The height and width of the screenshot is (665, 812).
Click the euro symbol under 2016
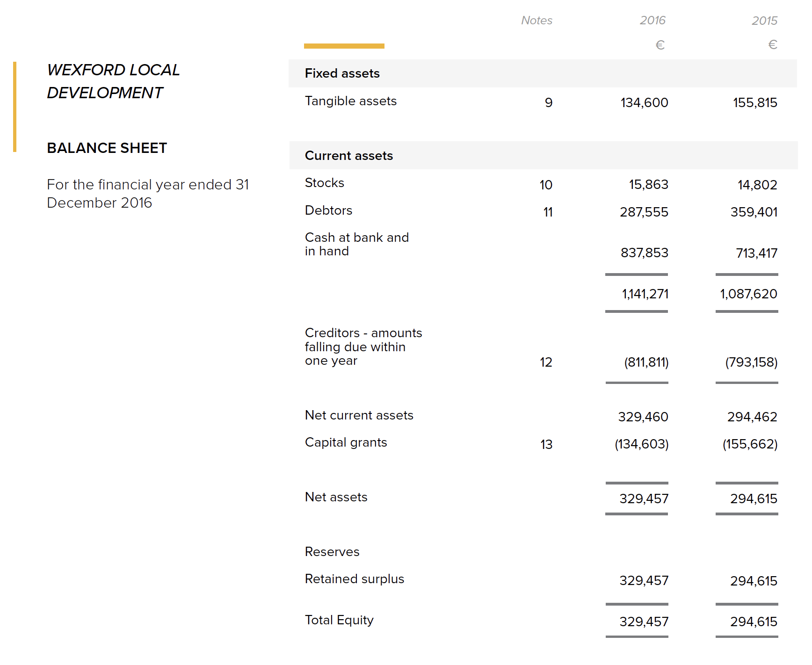tap(660, 45)
